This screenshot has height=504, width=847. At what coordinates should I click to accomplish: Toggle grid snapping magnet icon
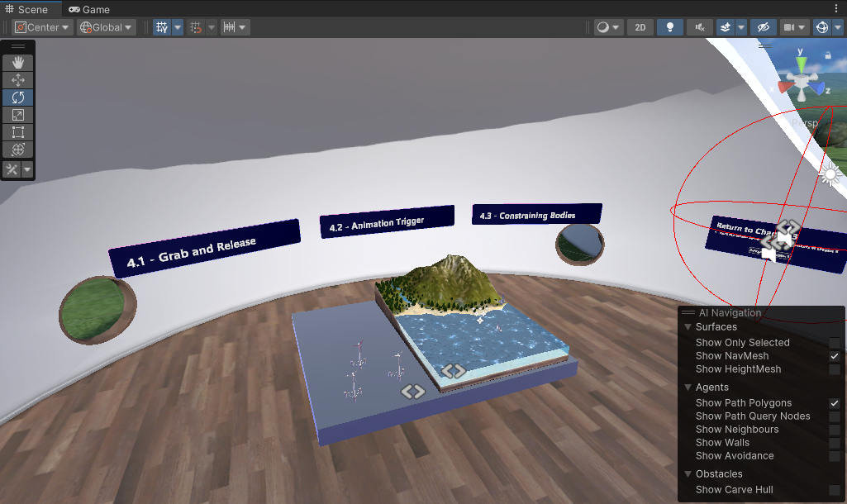[x=196, y=27]
